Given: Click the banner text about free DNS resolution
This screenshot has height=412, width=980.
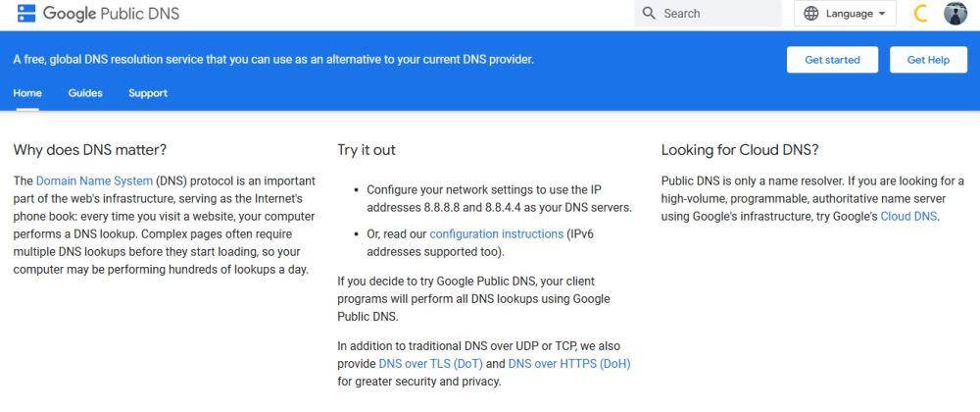Looking at the screenshot, I should pos(273,60).
